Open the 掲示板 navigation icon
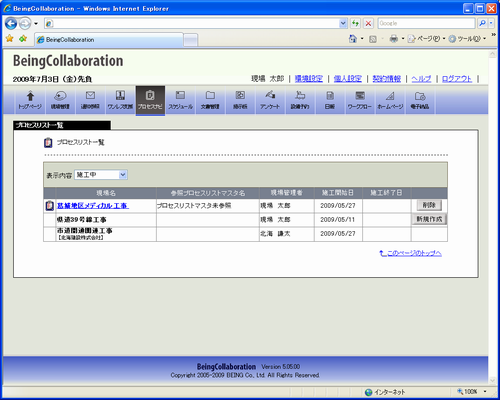Viewport: 500px width, 400px height. click(240, 100)
